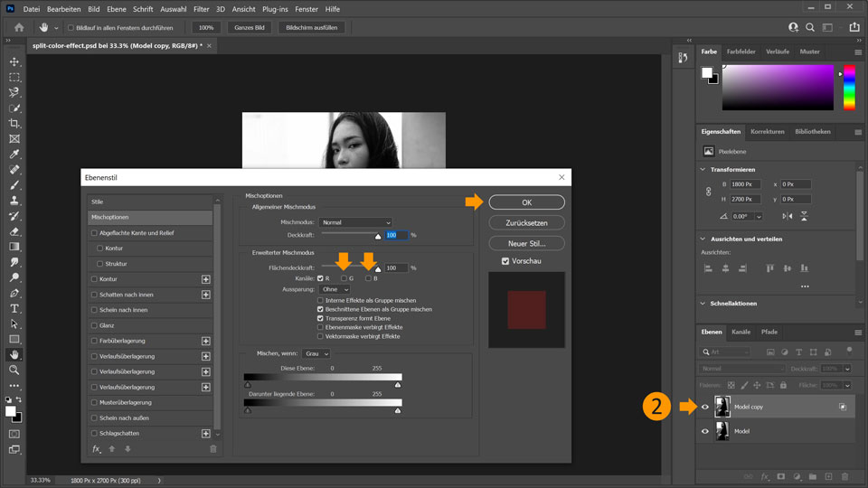Image resolution: width=868 pixels, height=488 pixels.
Task: Click the Flächendeckkraft percentage input field
Action: (x=395, y=267)
